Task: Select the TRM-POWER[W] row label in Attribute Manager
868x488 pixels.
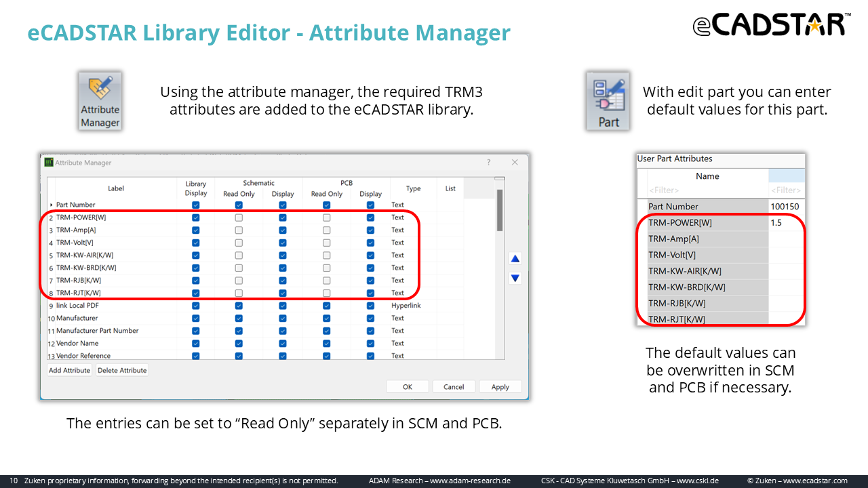Action: coord(81,218)
